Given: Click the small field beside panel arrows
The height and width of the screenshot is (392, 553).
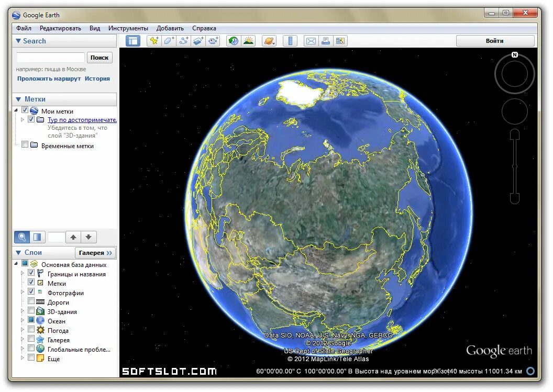Looking at the screenshot, I should pyautogui.click(x=56, y=237).
